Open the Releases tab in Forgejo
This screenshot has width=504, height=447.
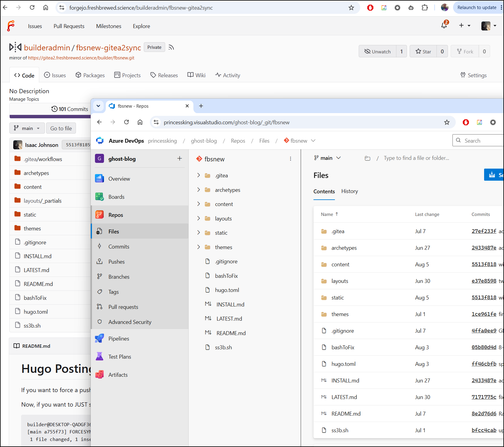pos(164,75)
